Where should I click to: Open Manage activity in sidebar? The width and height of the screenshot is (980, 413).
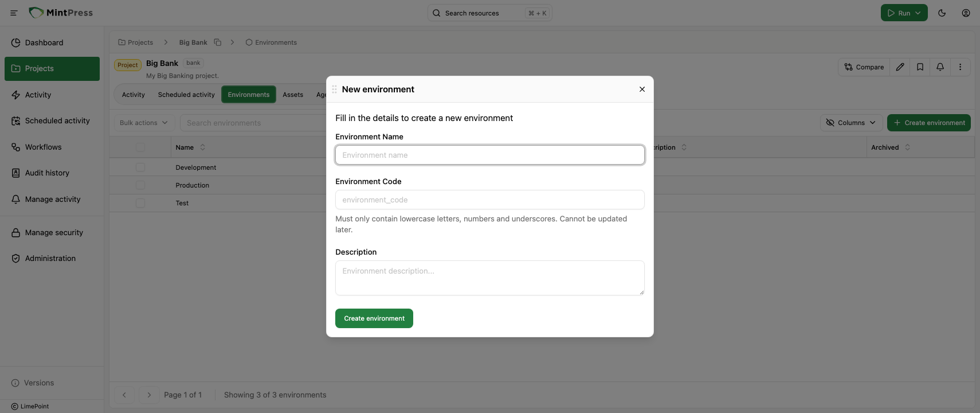52,199
